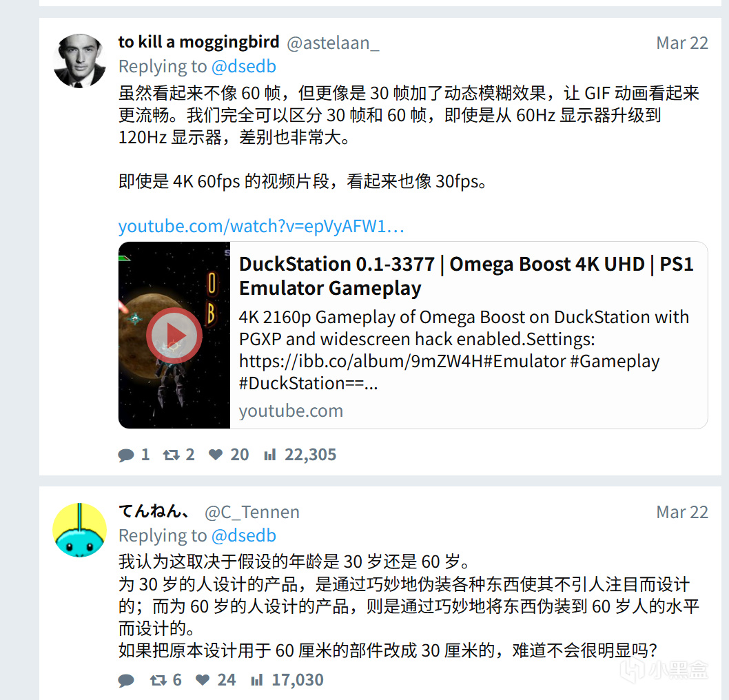Open DuckStation Omega Boost card title

(466, 276)
